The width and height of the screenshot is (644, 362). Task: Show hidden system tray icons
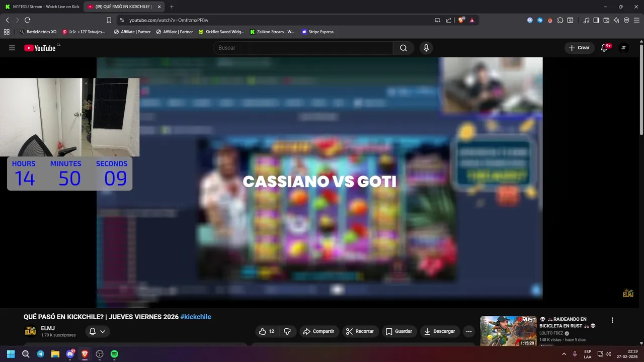tap(563, 354)
